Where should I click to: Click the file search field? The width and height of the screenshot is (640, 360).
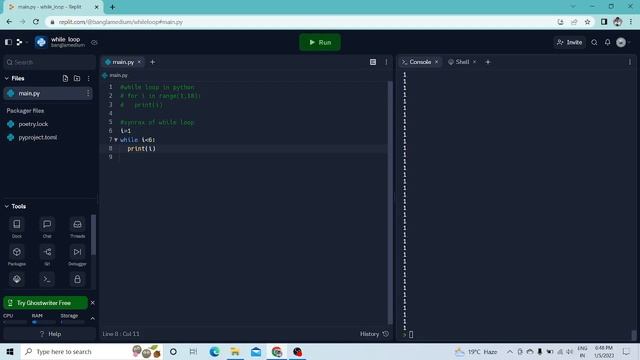point(49,62)
